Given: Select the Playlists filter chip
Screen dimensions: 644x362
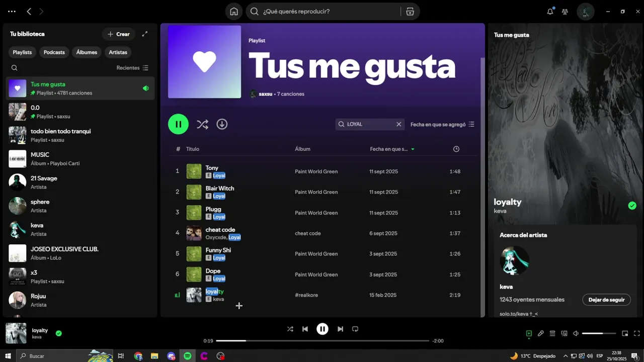Looking at the screenshot, I should pos(22,52).
